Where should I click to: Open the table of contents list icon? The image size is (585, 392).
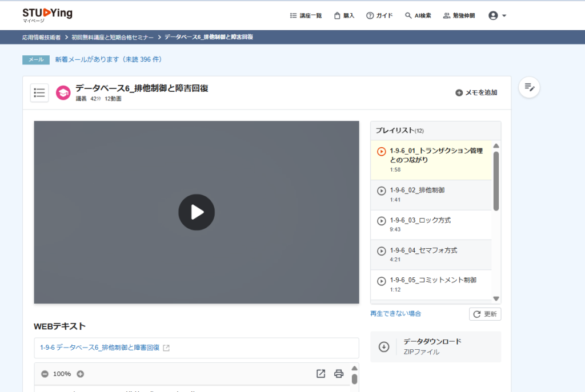(39, 92)
